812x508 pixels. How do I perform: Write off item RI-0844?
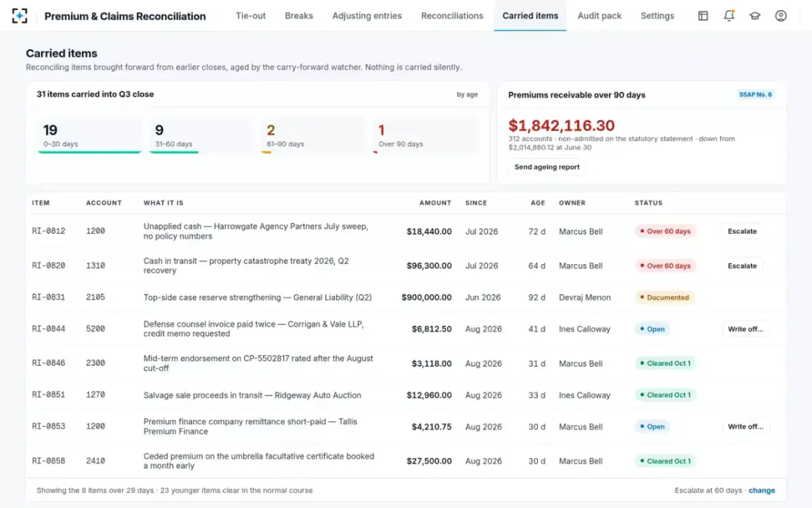tap(746, 329)
